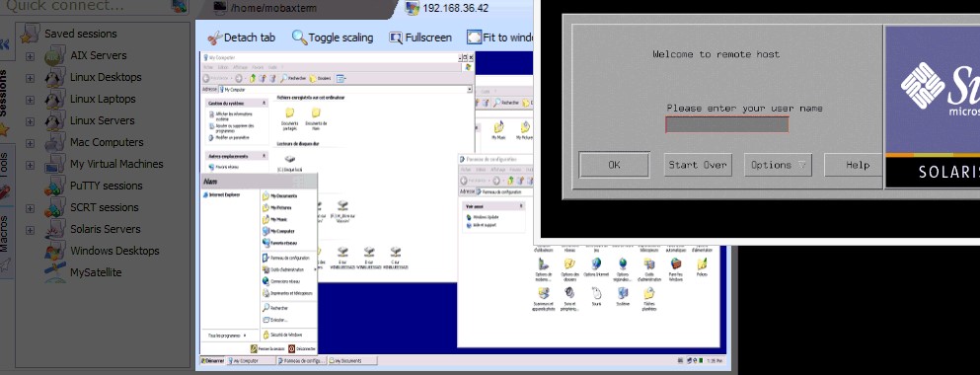Switch to the 192.168.36.42 tab
This screenshot has height=375, width=980.
coord(447,8)
